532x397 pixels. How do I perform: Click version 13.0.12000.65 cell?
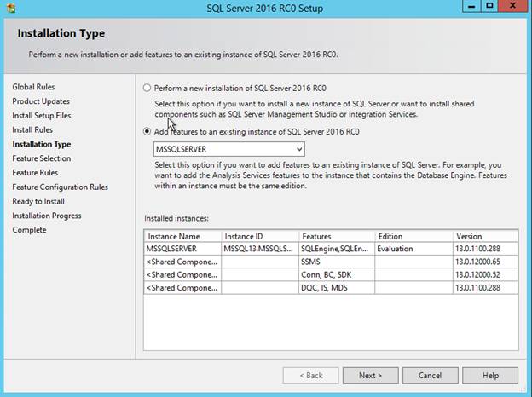[485, 262]
